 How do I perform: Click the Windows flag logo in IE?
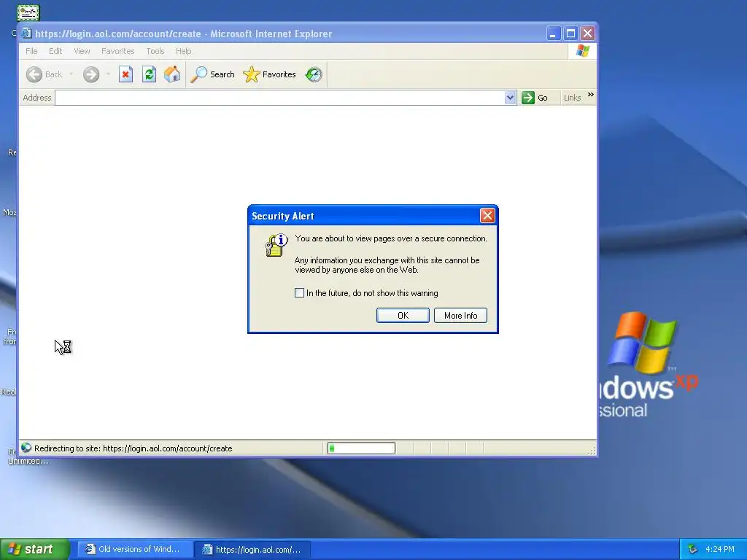click(x=582, y=51)
